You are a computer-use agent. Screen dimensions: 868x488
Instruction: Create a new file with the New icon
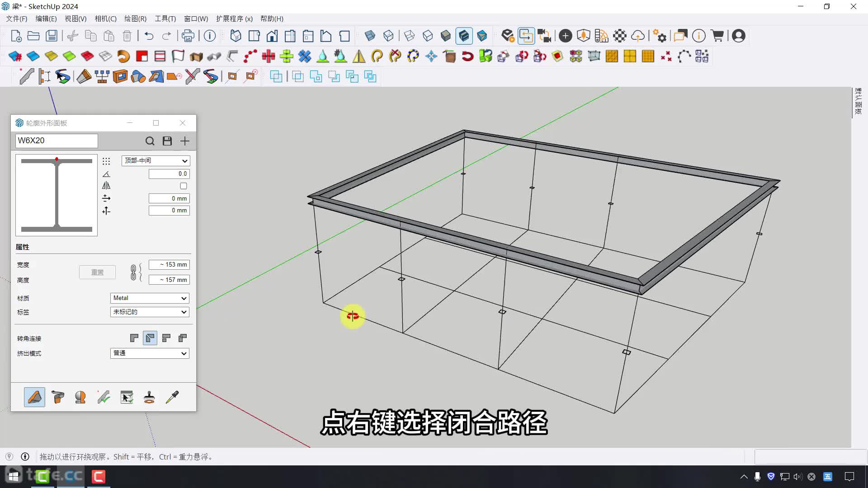pos(16,36)
